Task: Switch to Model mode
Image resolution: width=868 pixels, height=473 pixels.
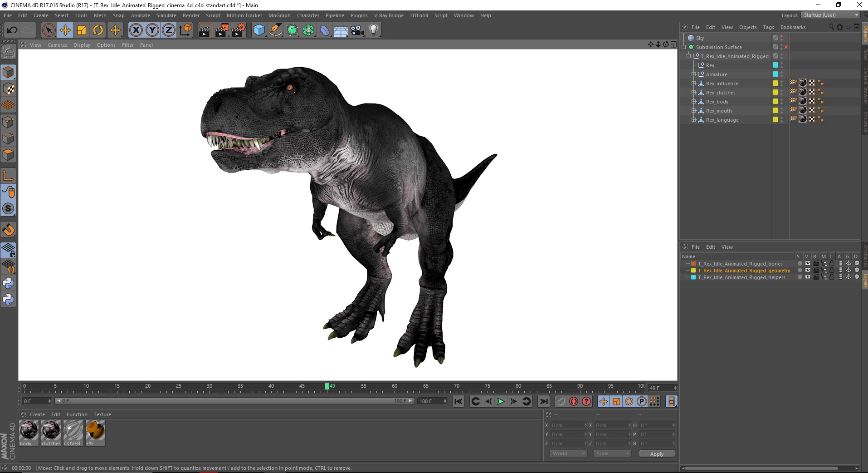Action: point(8,72)
